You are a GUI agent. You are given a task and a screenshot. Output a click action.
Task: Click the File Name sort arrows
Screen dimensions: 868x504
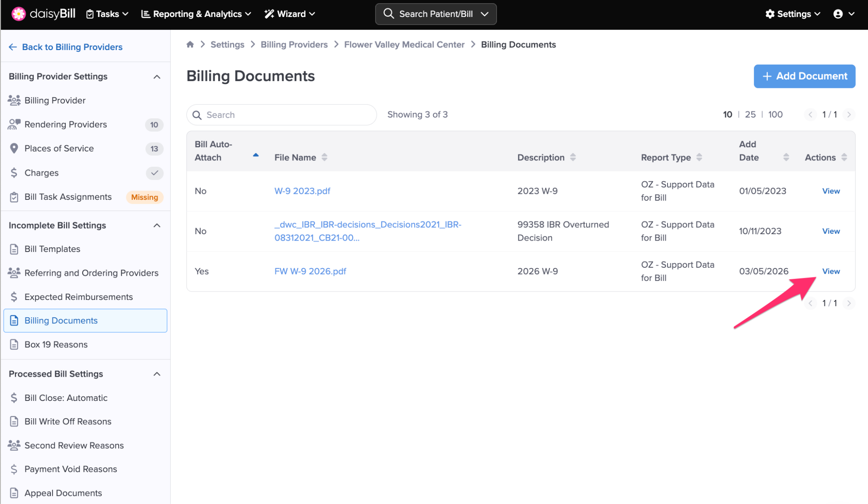point(324,157)
